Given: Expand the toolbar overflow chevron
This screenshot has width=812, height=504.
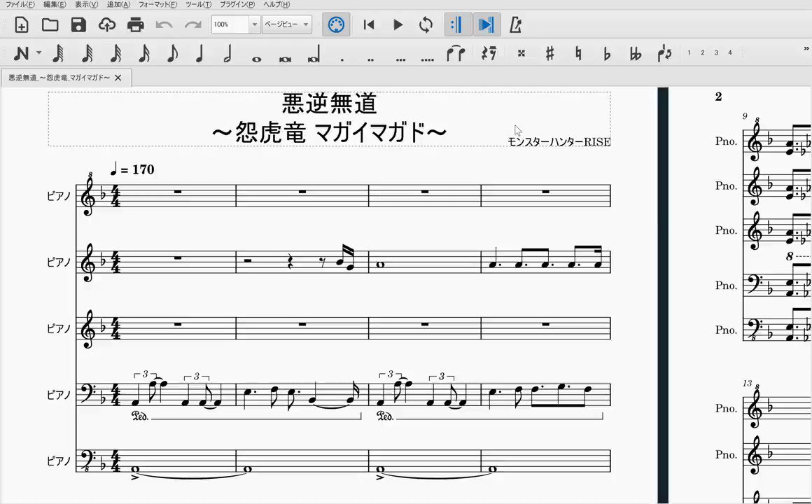Looking at the screenshot, I should 806,49.
